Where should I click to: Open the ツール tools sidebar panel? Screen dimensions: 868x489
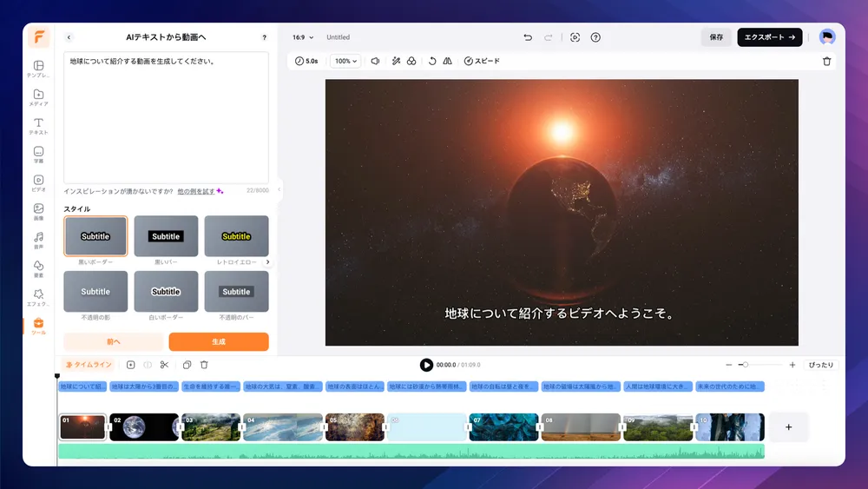pos(38,327)
